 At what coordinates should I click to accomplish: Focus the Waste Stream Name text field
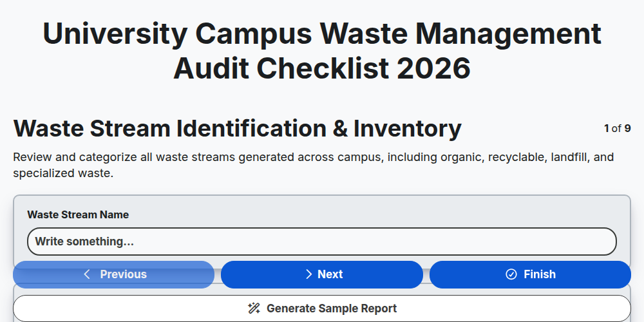coord(322,241)
